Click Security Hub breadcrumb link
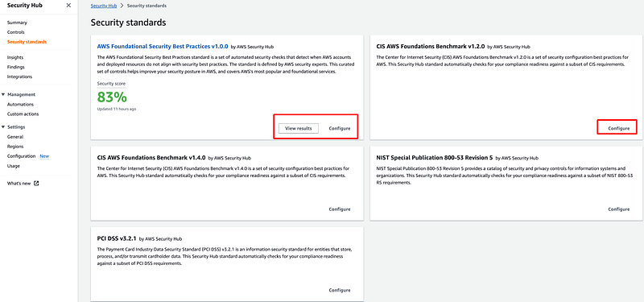 pos(104,6)
